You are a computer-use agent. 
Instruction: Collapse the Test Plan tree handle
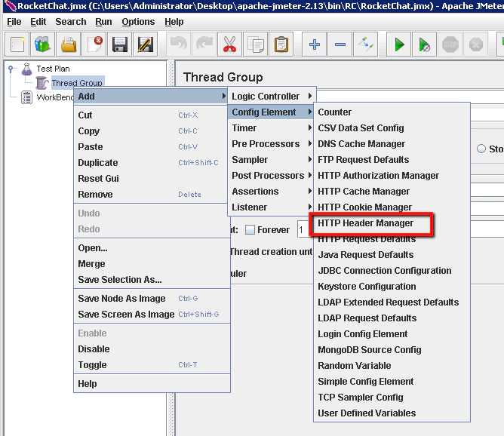point(11,69)
